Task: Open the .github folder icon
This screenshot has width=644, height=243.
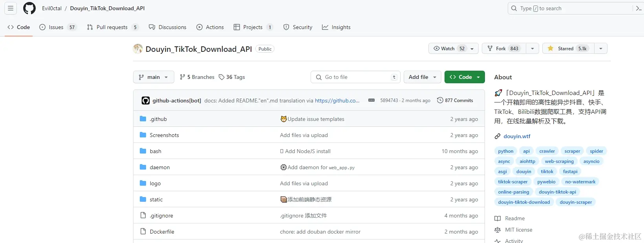Action: [143, 119]
